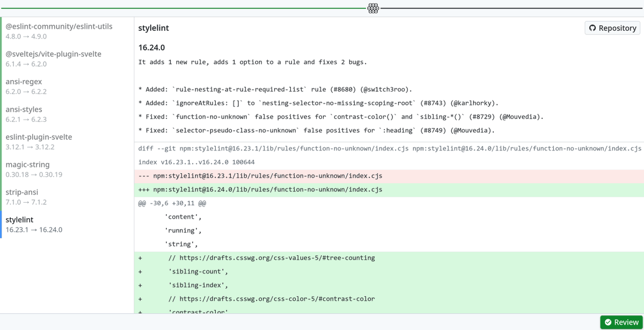The image size is (644, 330).
Task: Click the function-no-unknown fix changelog line
Action: tap(341, 116)
